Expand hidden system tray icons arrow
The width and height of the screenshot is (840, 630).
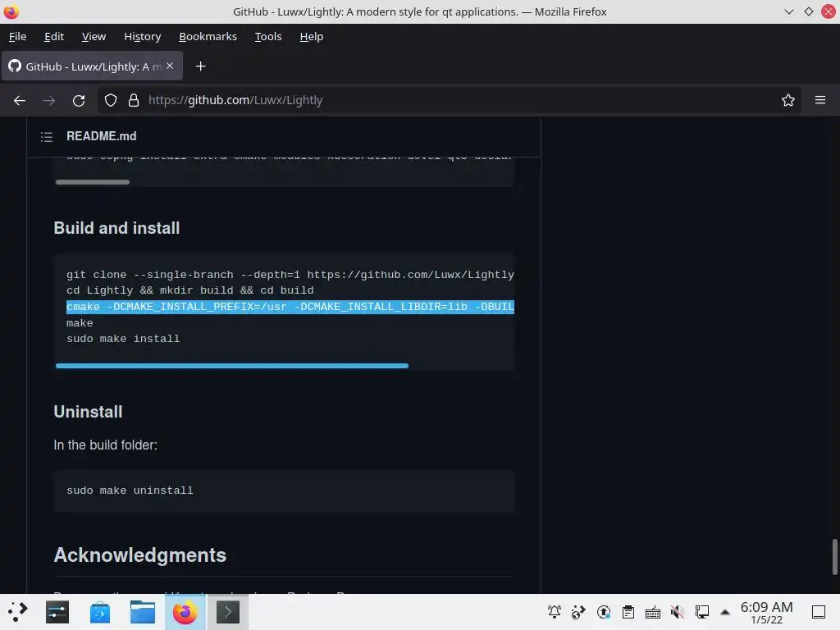click(725, 612)
